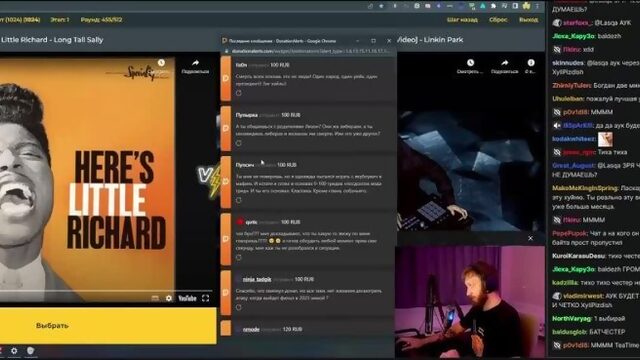Seek on the Little Richard video progress bar
The height and width of the screenshot is (360, 640).
click(87, 291)
